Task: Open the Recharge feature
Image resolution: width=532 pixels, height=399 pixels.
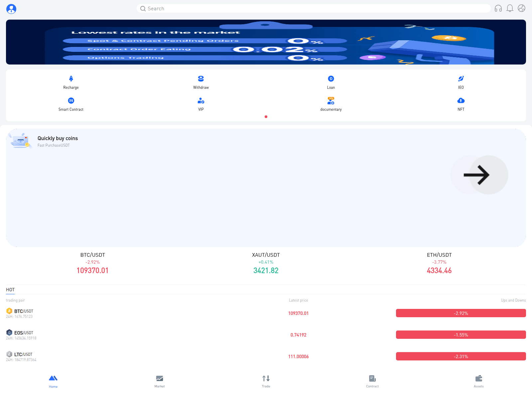Action: (71, 82)
